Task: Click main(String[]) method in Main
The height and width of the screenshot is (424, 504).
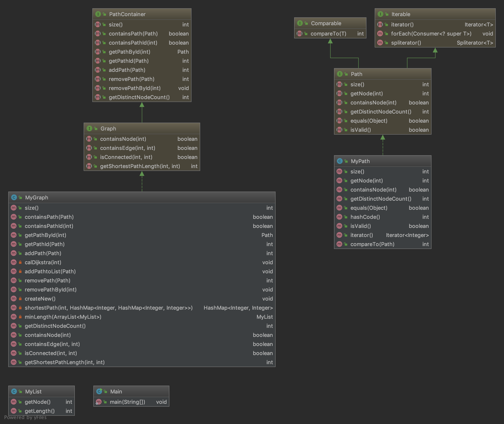Action: click(127, 402)
